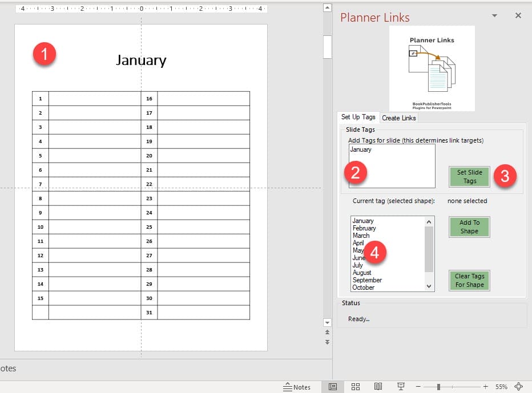The height and width of the screenshot is (393, 532).
Task: Start Slide Show from status bar icon
Action: 401,387
